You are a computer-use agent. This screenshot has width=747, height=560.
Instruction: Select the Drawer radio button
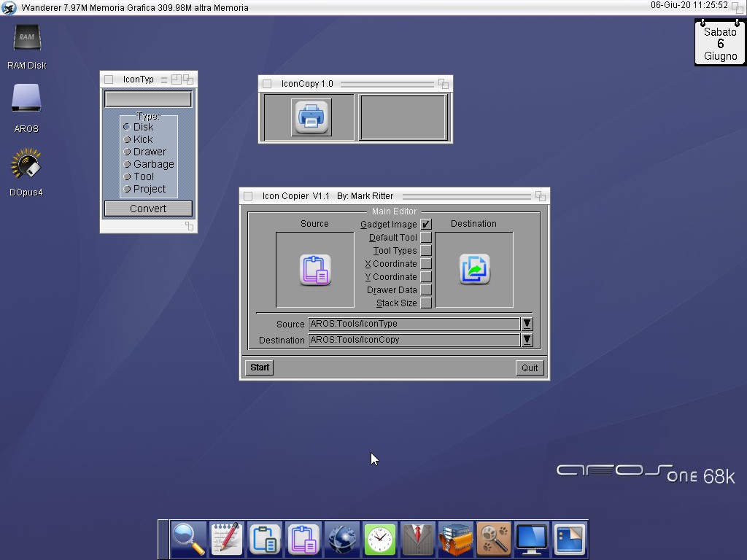127,152
